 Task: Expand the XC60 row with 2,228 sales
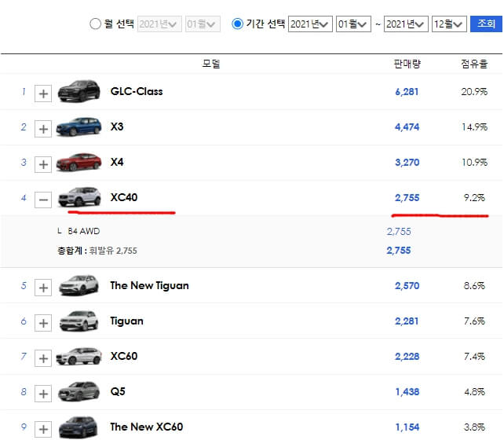pyautogui.click(x=43, y=358)
